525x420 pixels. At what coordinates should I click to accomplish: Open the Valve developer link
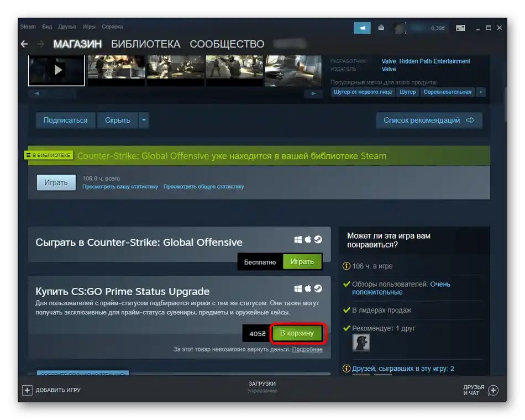tap(389, 61)
